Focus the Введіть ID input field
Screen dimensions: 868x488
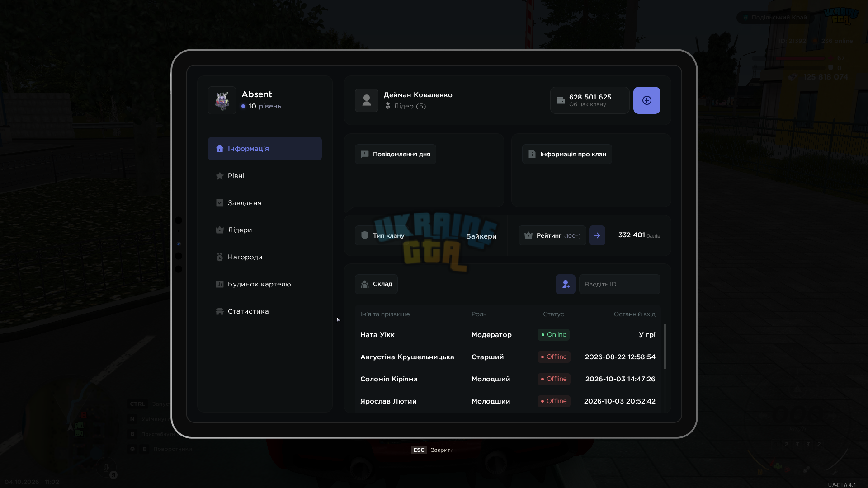[620, 284]
